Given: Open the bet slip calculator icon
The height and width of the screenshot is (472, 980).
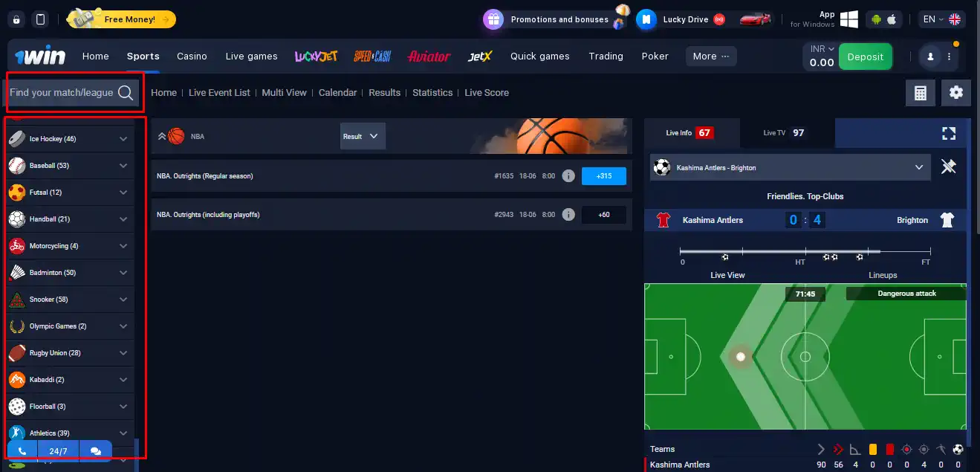Looking at the screenshot, I should [920, 92].
